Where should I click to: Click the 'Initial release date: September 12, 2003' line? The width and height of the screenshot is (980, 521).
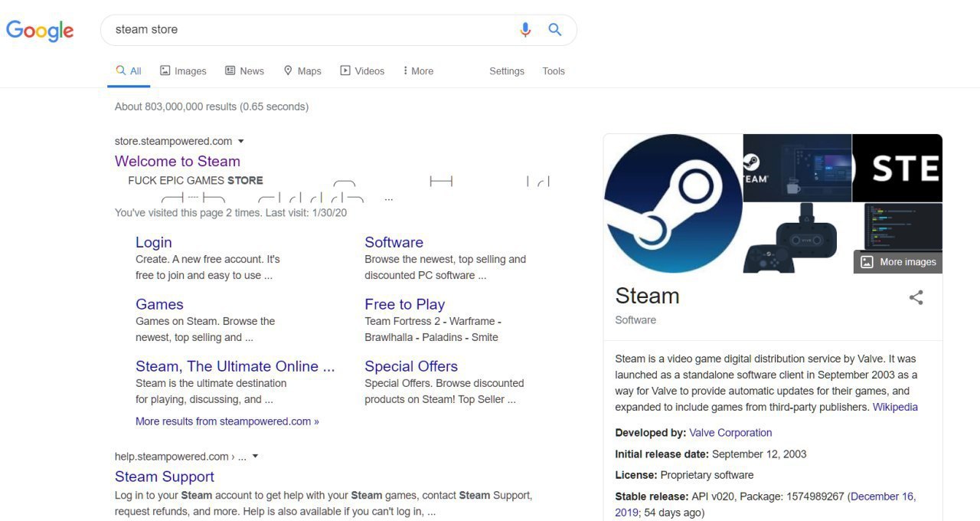(710, 454)
